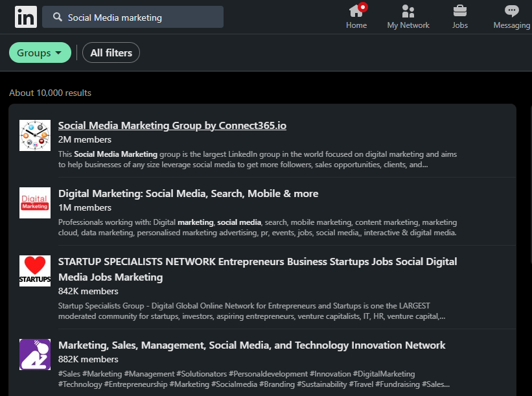Click the Digital Marketing red group logo
Viewport: 532px width, 396px height.
pyautogui.click(x=35, y=203)
